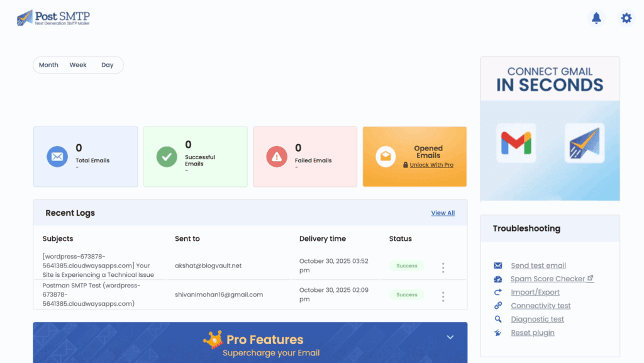Click Success badge for shivanimohan16@gmail.com row

(407, 294)
